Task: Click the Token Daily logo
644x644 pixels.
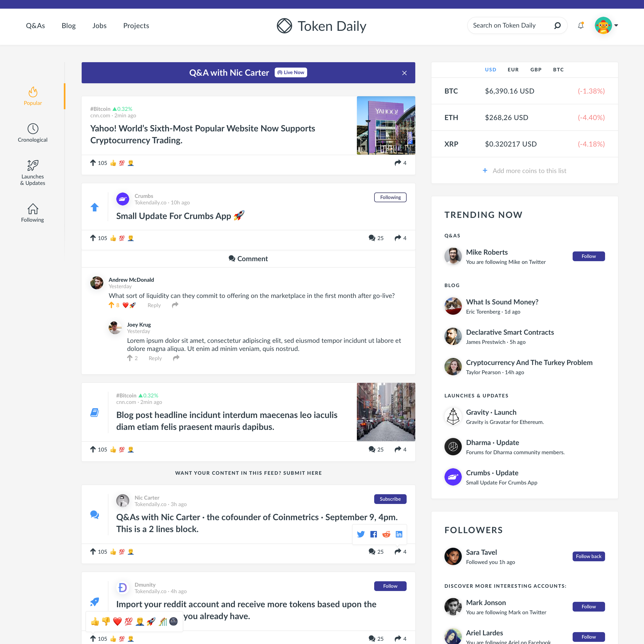Action: 321,26
